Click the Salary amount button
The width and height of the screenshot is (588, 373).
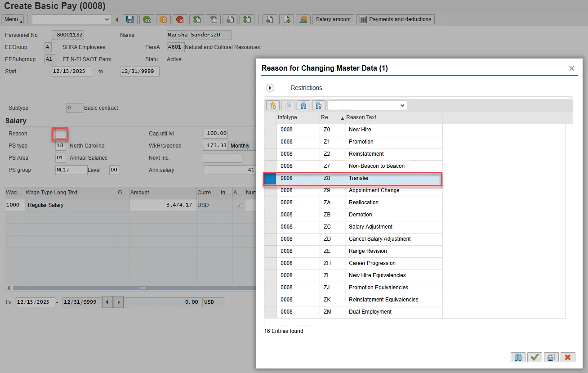click(333, 19)
